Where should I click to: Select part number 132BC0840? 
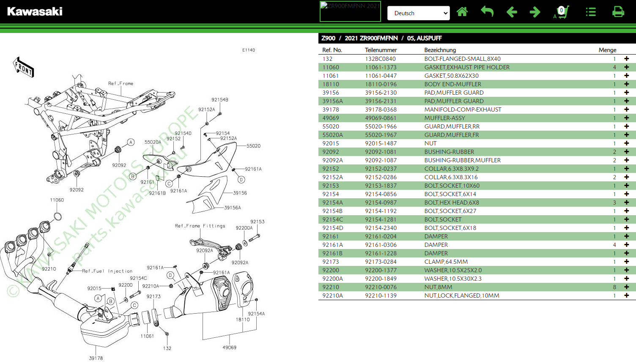click(381, 59)
